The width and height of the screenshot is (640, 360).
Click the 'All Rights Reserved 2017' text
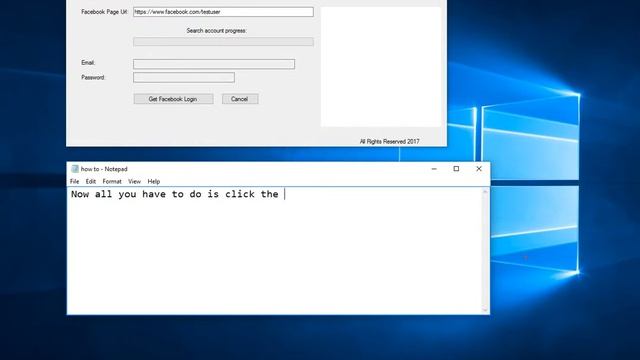click(x=389, y=141)
